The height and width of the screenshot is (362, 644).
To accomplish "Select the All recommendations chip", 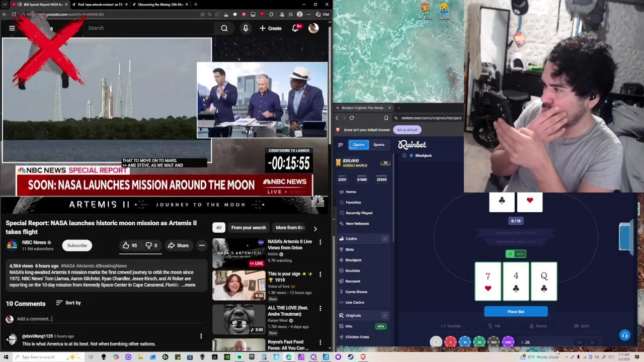I will [x=218, y=228].
